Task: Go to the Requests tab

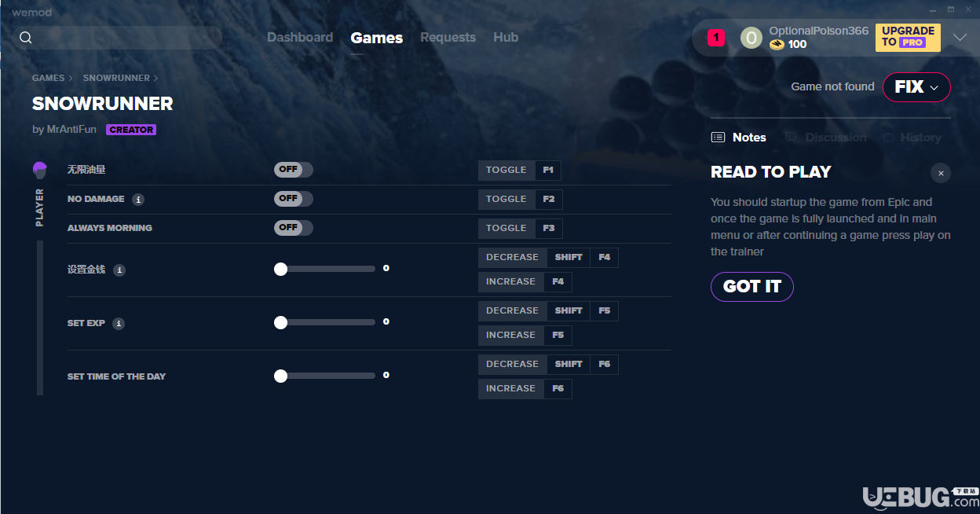Action: tap(448, 38)
